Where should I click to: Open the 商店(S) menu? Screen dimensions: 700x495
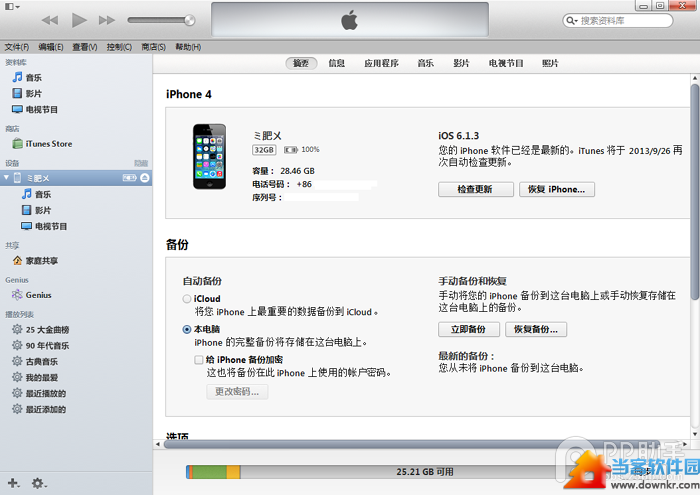coord(153,47)
